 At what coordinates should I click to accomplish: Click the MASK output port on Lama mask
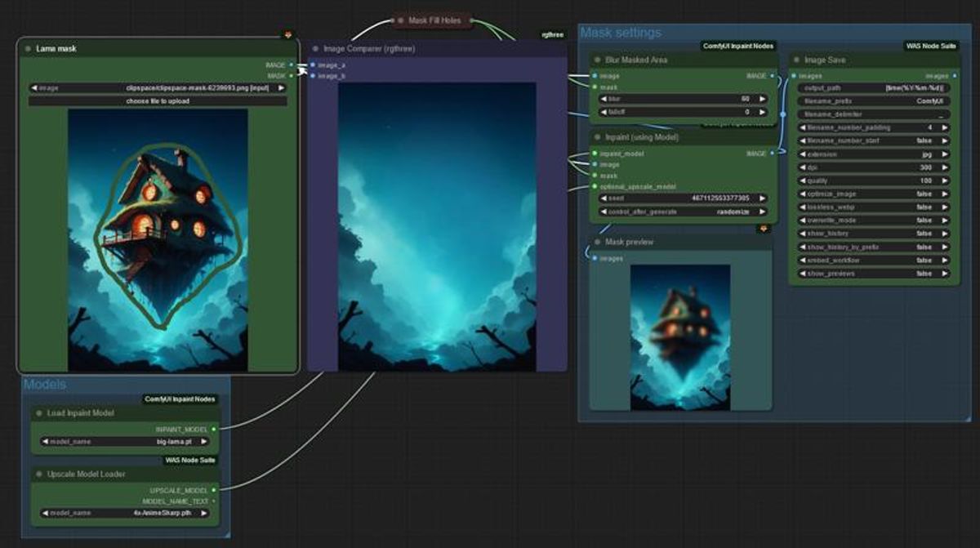(292, 75)
